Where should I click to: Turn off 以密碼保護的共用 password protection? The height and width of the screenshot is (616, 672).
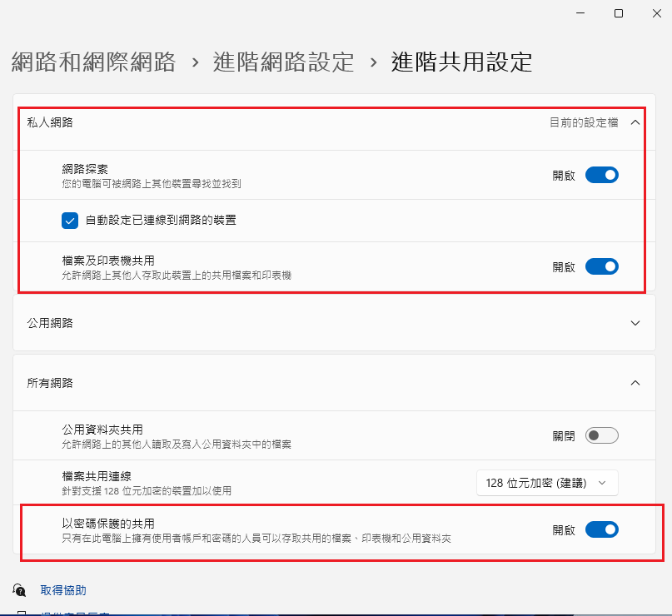(x=601, y=529)
